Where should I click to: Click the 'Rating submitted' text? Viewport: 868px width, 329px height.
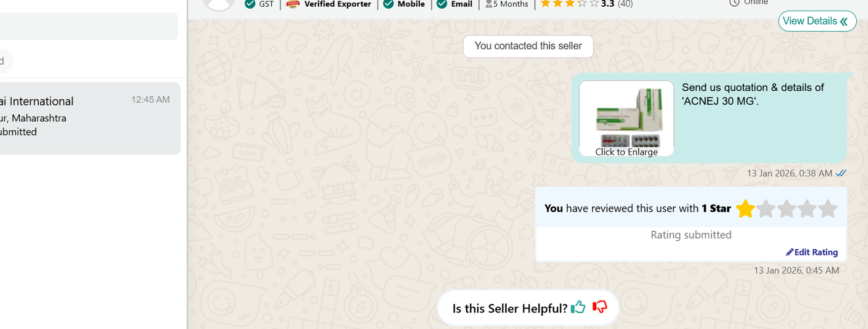point(691,235)
